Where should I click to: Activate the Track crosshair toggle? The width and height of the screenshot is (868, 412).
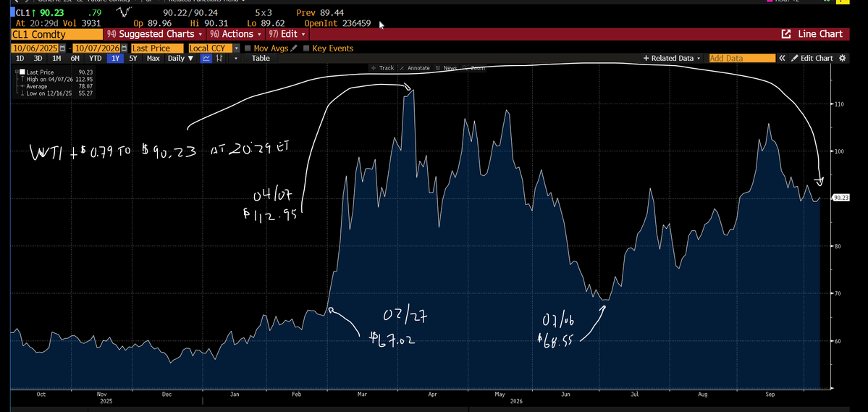[x=382, y=68]
